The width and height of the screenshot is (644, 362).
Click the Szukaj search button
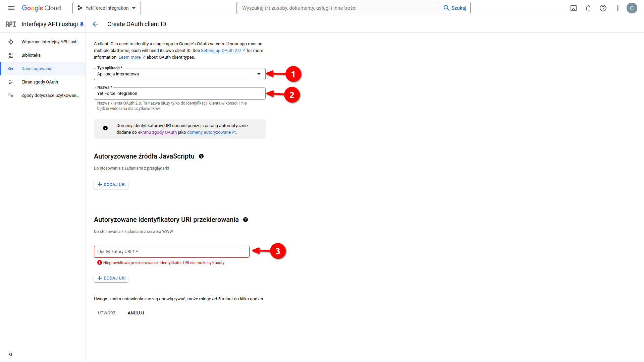[455, 8]
